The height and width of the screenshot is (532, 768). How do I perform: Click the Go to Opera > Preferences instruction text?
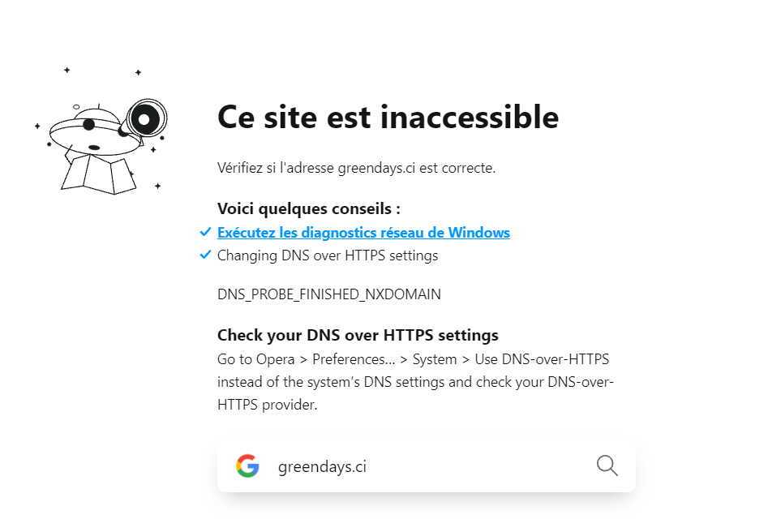coord(413,358)
